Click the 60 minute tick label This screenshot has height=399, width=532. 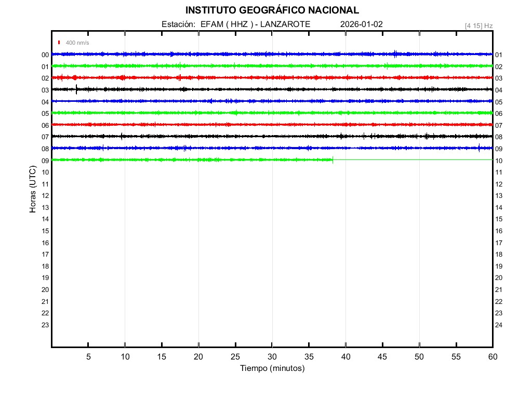click(x=492, y=357)
